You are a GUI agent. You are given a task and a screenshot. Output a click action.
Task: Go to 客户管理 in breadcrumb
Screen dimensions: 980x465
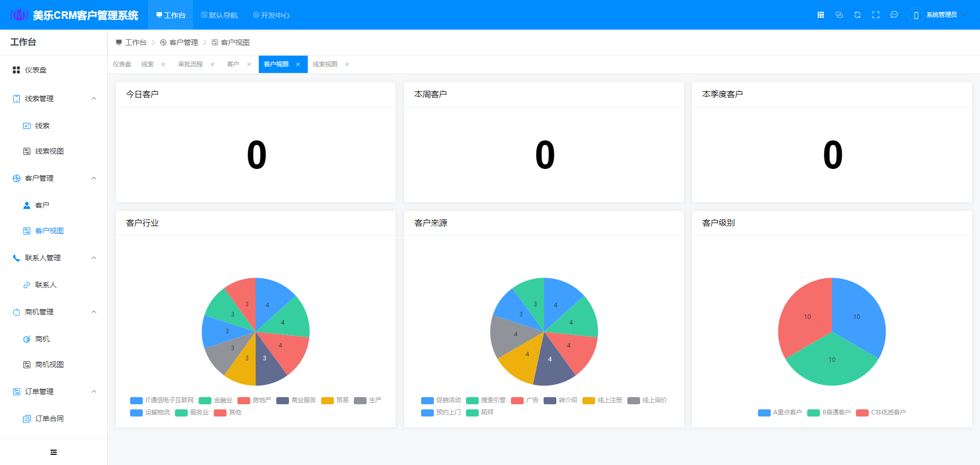click(x=183, y=42)
